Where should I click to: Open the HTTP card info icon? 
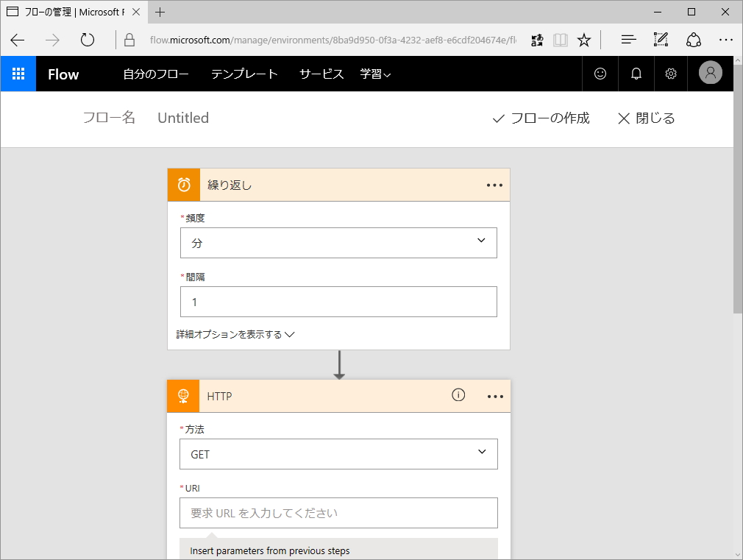(x=458, y=395)
